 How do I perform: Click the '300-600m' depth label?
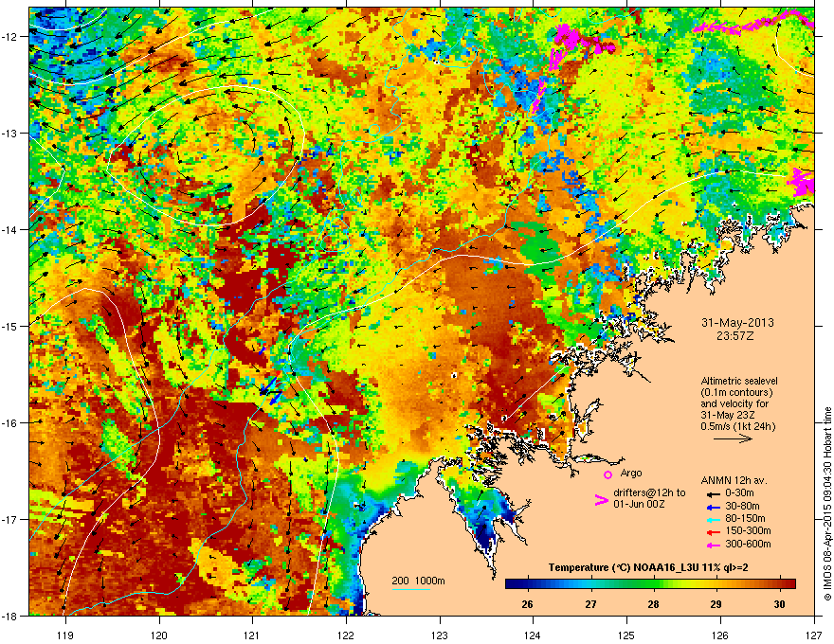coord(748,545)
